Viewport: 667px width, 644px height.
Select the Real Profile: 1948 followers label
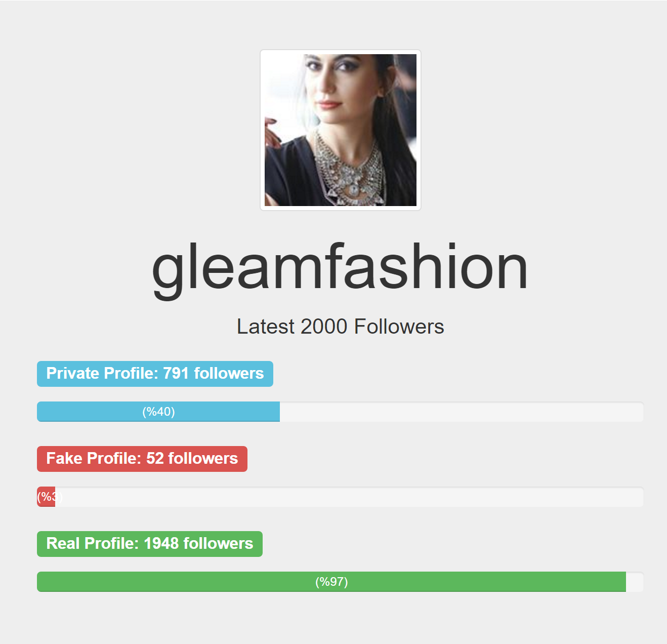click(x=150, y=544)
